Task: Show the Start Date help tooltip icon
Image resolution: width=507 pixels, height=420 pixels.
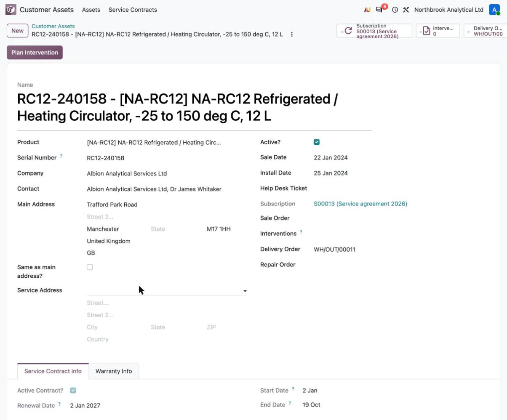Action: tap(293, 389)
